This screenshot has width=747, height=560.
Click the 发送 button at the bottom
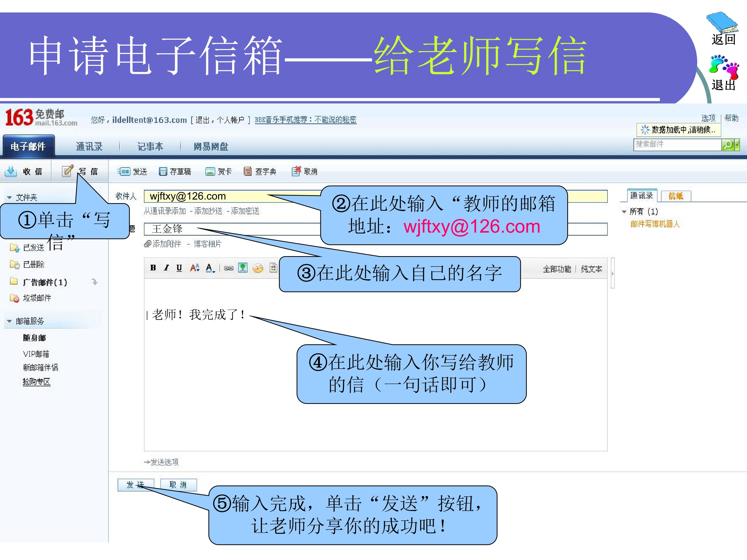tap(135, 485)
